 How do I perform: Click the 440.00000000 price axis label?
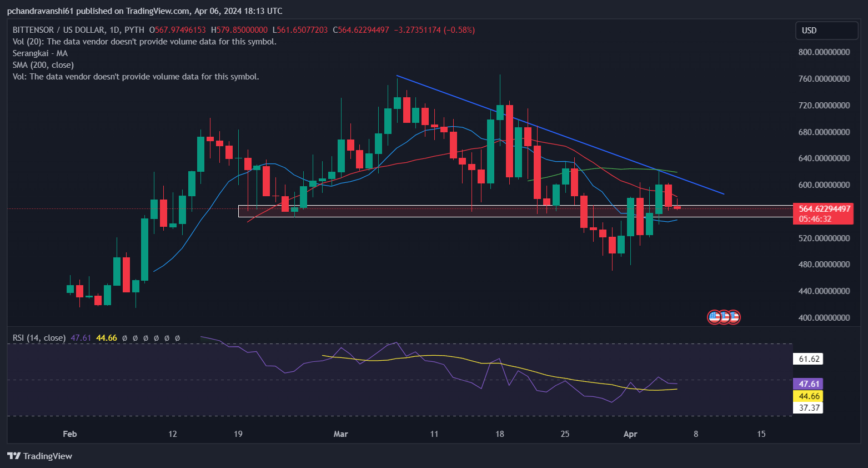pyautogui.click(x=824, y=291)
